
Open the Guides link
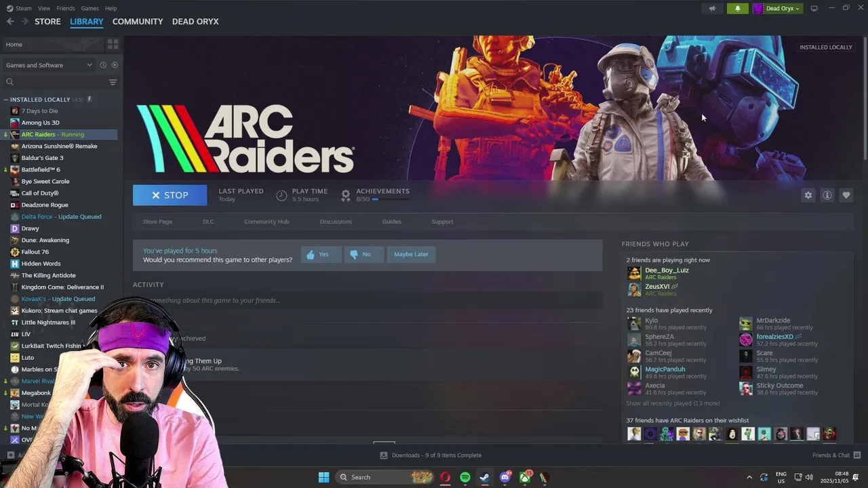click(x=391, y=222)
